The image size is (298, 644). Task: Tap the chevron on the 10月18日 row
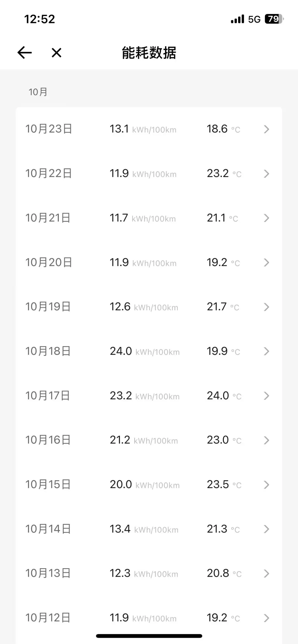click(x=266, y=351)
